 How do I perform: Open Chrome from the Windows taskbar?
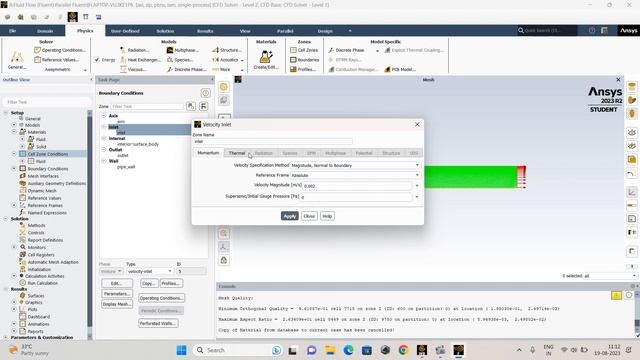point(403,350)
